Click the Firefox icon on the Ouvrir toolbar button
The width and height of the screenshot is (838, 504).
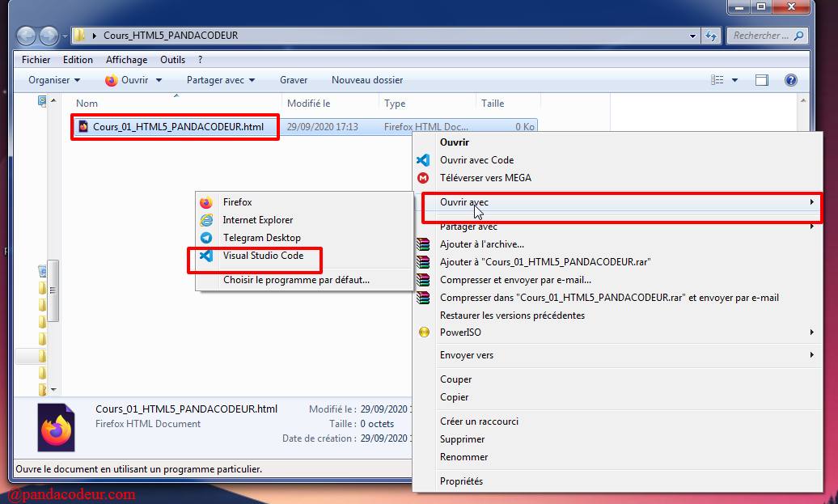(111, 80)
